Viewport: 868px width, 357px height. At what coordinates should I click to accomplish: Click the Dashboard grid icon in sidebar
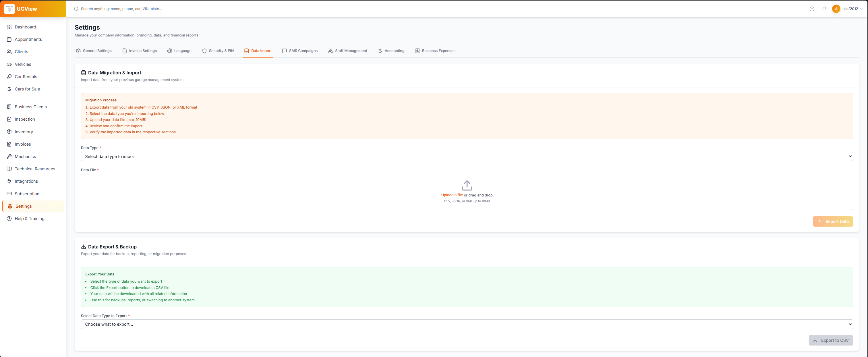click(x=9, y=27)
